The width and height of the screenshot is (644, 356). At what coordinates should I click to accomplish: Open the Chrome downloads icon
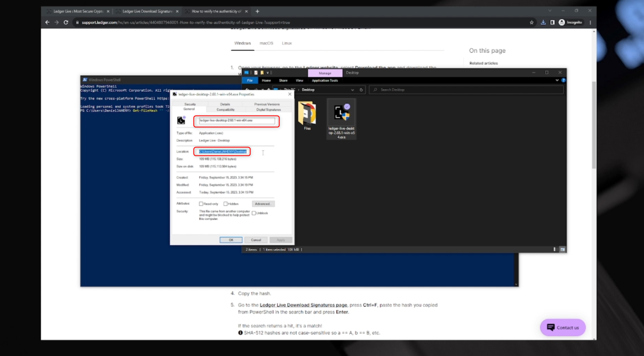(543, 23)
